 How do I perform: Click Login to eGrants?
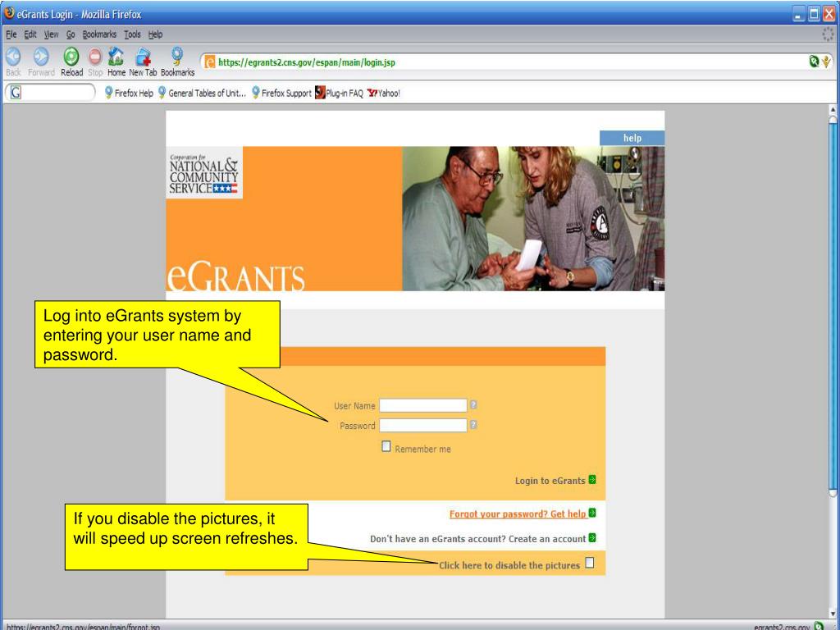(x=550, y=481)
